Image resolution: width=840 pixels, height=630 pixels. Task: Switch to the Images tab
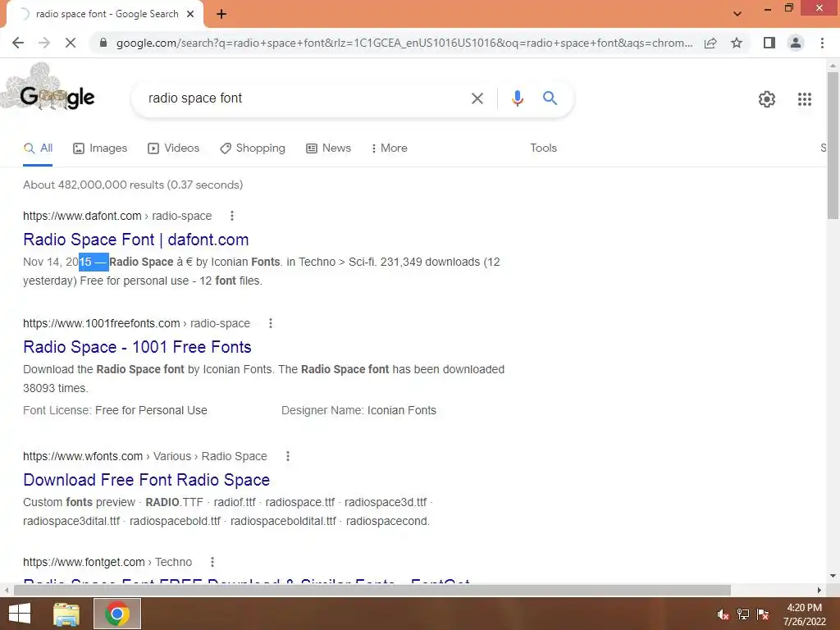100,148
